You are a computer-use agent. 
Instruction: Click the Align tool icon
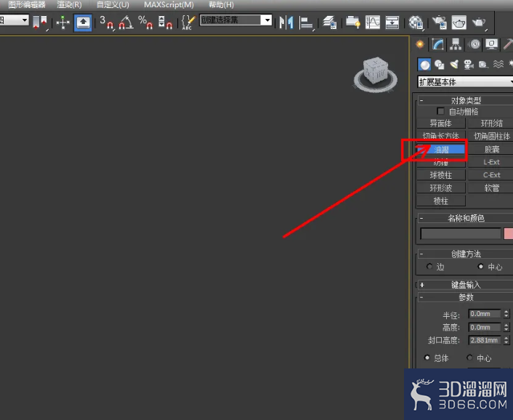pyautogui.click(x=306, y=23)
